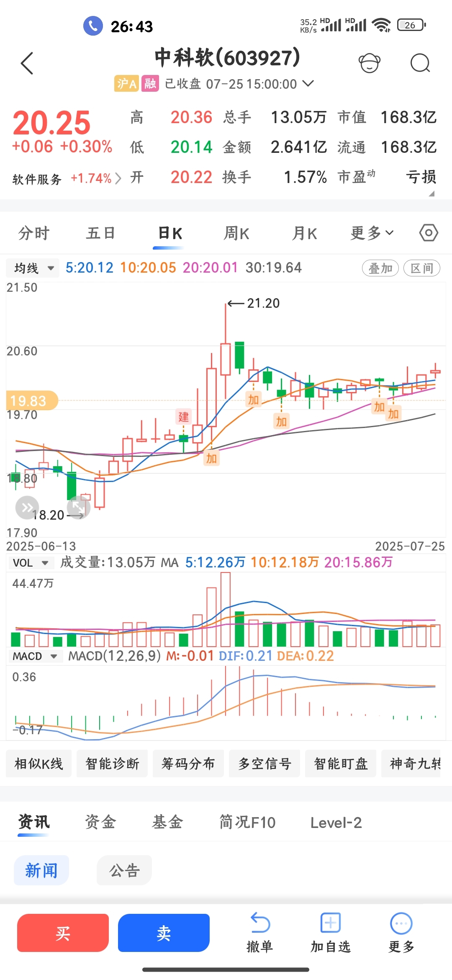Open the Level-2 tab

coord(336,823)
